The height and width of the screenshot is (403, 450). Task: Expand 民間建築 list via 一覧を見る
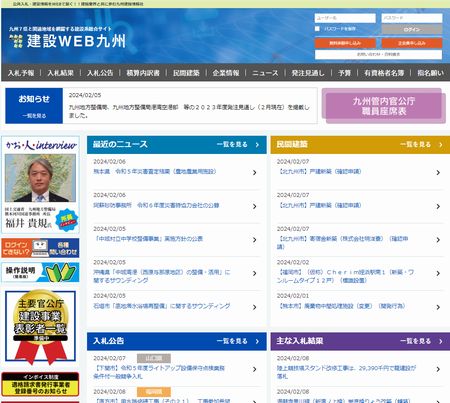[x=421, y=145]
